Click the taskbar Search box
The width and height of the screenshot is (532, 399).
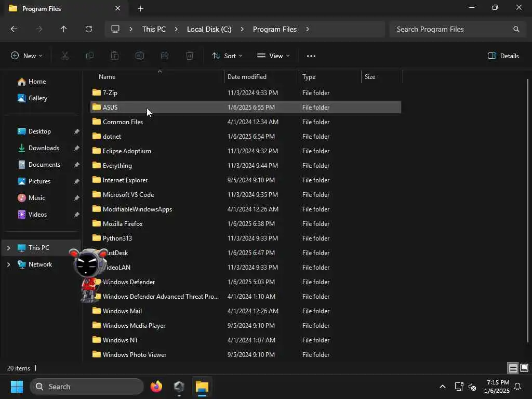87,387
